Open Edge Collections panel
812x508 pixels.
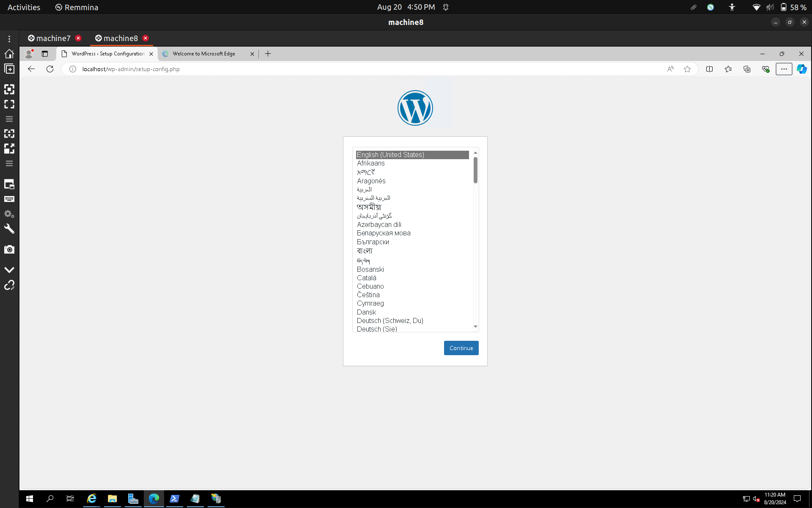pos(747,69)
